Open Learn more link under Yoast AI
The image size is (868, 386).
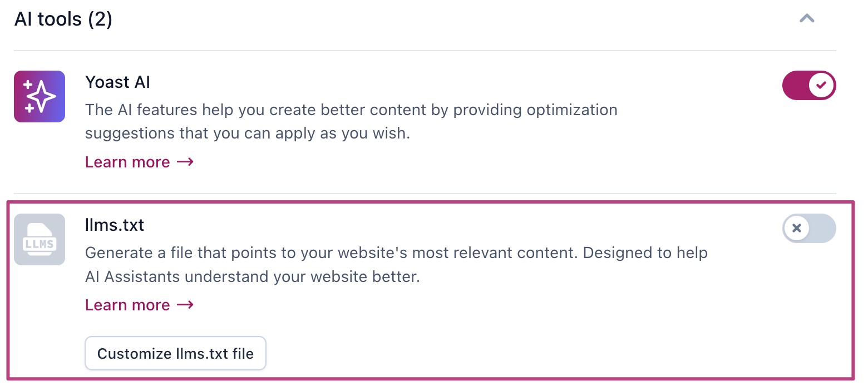tap(127, 162)
